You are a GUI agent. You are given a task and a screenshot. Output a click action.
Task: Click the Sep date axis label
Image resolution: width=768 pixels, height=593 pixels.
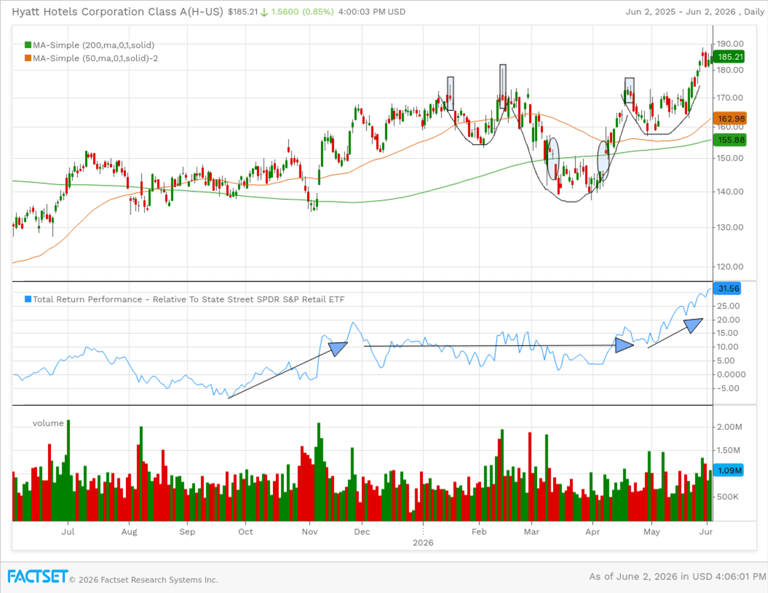tap(187, 532)
